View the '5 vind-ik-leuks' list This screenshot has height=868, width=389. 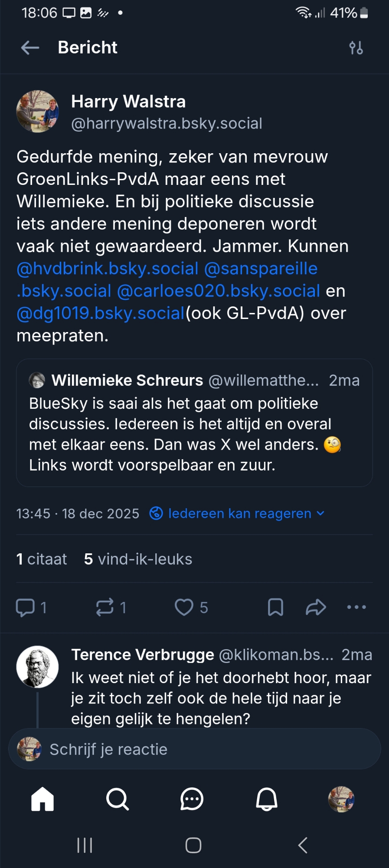coord(138,559)
